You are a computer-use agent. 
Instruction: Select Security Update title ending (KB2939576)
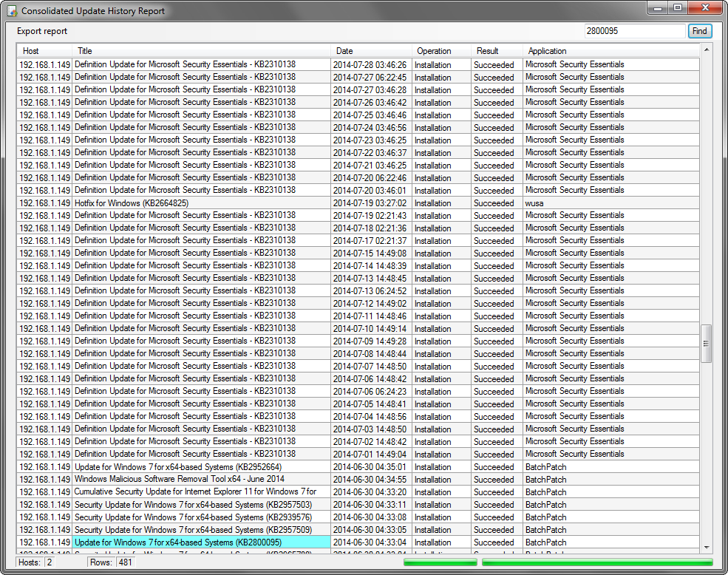tap(201, 517)
